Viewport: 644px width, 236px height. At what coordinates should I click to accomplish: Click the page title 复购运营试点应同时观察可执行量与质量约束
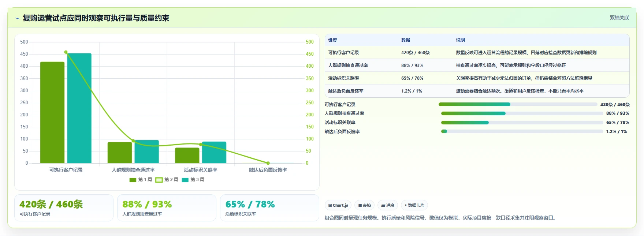(x=96, y=18)
